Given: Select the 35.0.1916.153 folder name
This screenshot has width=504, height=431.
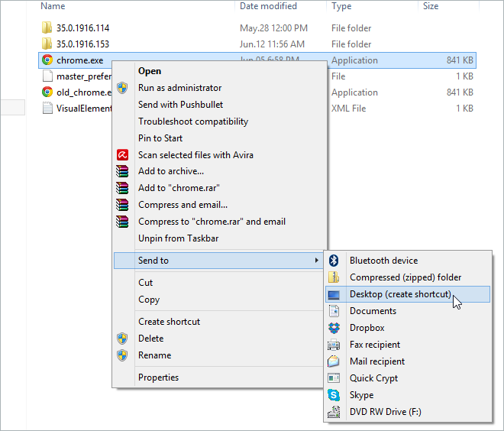Looking at the screenshot, I should coord(83,44).
